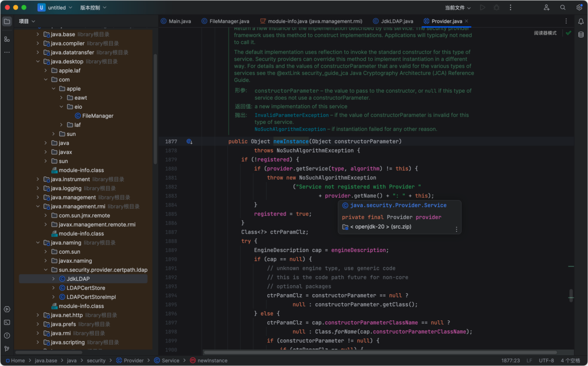
Task: Open the 当前文件 run configuration dropdown
Action: pyautogui.click(x=458, y=8)
